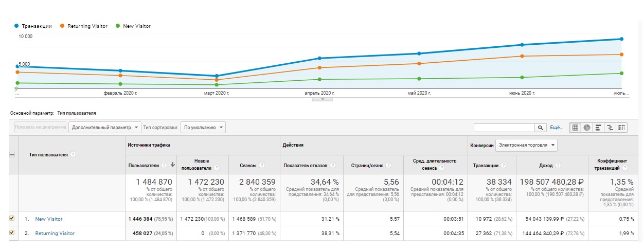Click the blue data point at март 2020
This screenshot has width=644, height=251.
coord(217,76)
